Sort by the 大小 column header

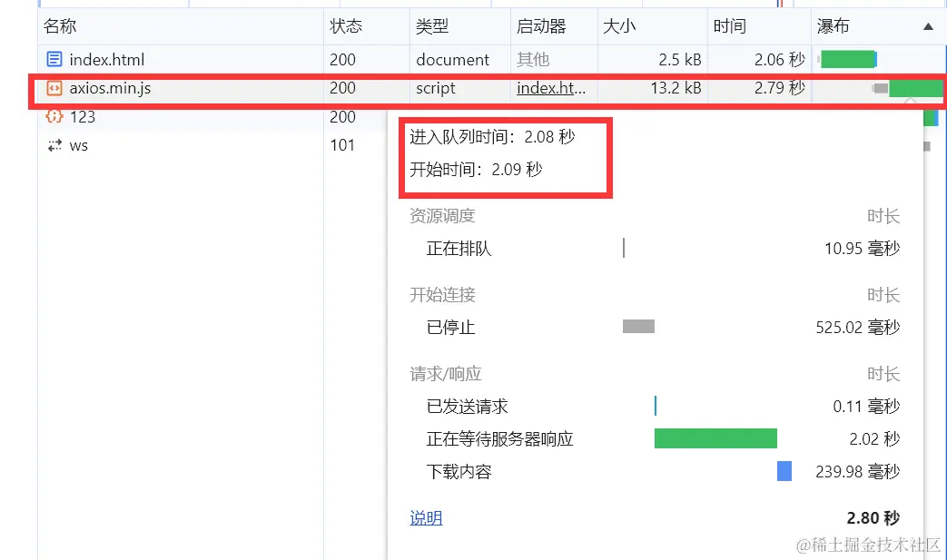[619, 26]
